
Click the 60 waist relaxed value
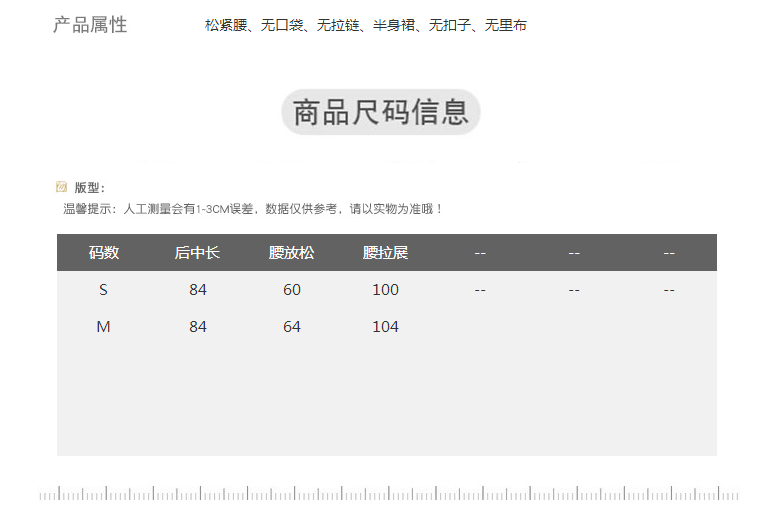(292, 290)
